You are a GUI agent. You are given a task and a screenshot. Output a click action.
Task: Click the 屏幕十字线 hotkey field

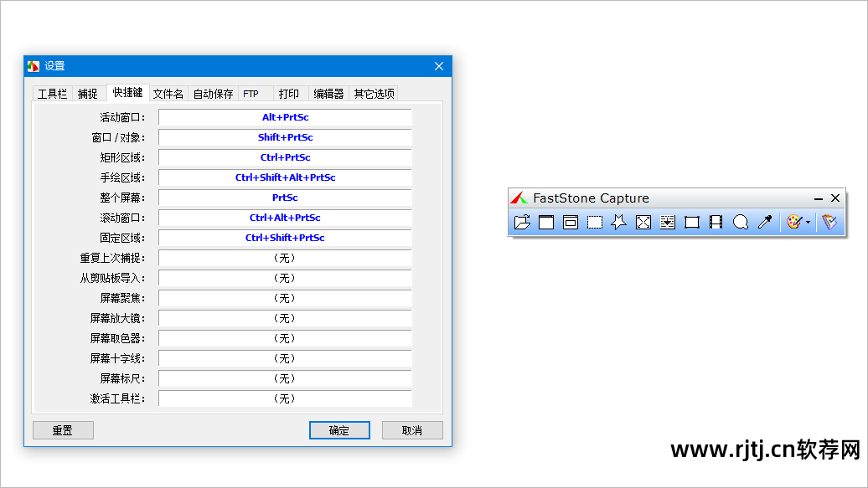(x=285, y=358)
